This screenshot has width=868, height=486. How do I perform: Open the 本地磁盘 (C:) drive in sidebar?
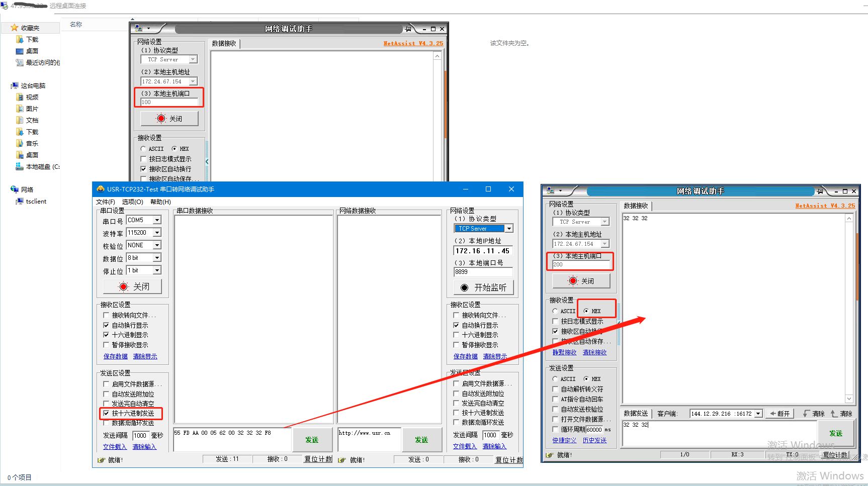coord(42,167)
